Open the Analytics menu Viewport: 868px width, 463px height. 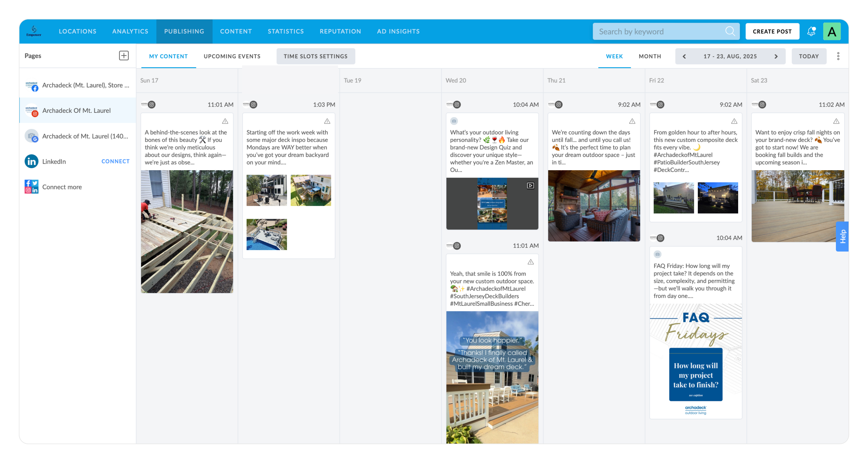click(130, 31)
